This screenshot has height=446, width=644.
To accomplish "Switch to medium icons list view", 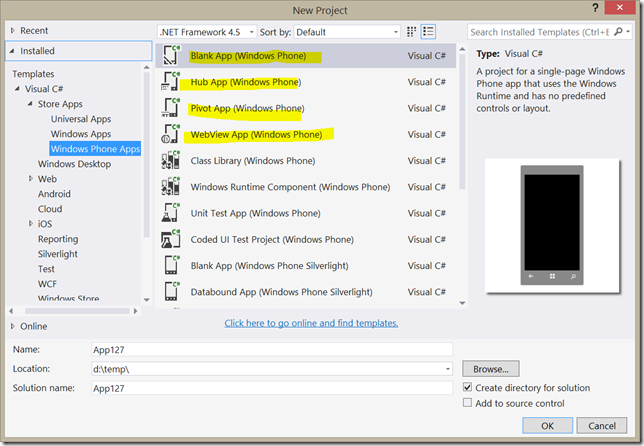I will 428,32.
